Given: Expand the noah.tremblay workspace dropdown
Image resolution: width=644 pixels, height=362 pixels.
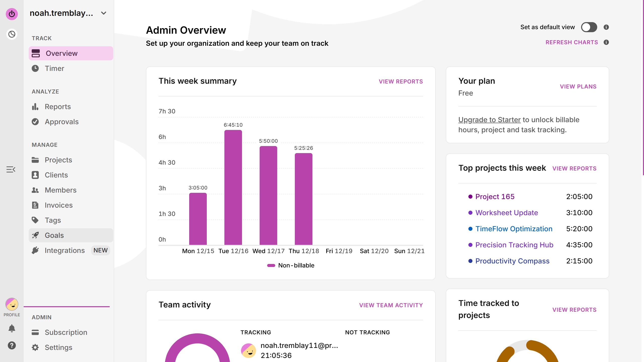Looking at the screenshot, I should (103, 13).
